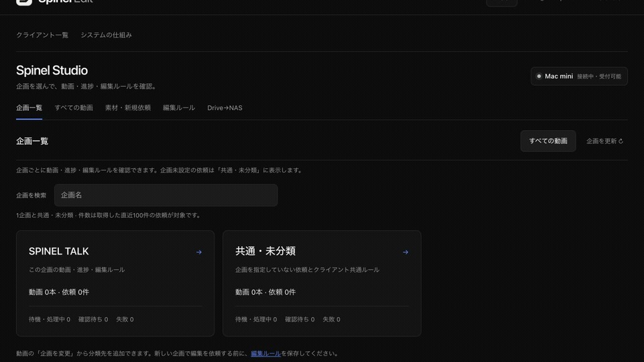The image size is (644, 362).
Task: Open the SPINEL TALK card arrow
Action: pyautogui.click(x=199, y=252)
